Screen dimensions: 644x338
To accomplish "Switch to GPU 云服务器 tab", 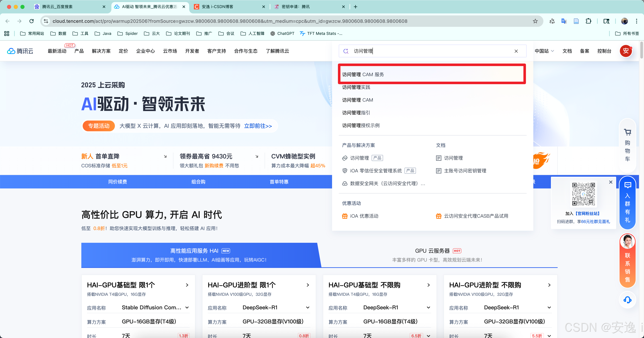I will (438, 255).
